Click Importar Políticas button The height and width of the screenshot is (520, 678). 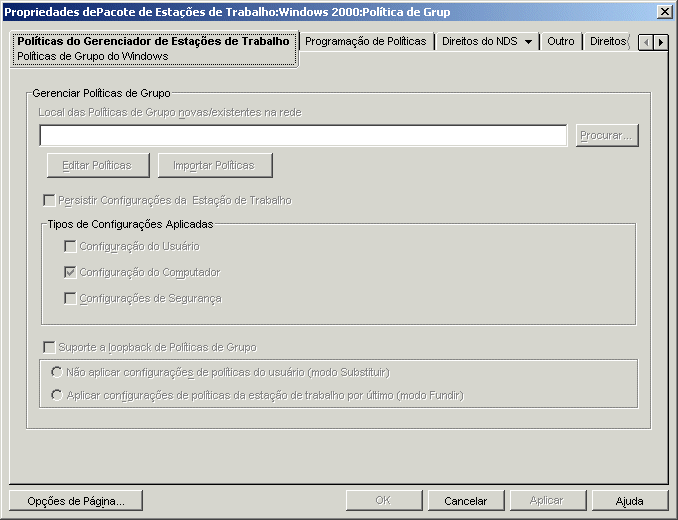(x=215, y=165)
